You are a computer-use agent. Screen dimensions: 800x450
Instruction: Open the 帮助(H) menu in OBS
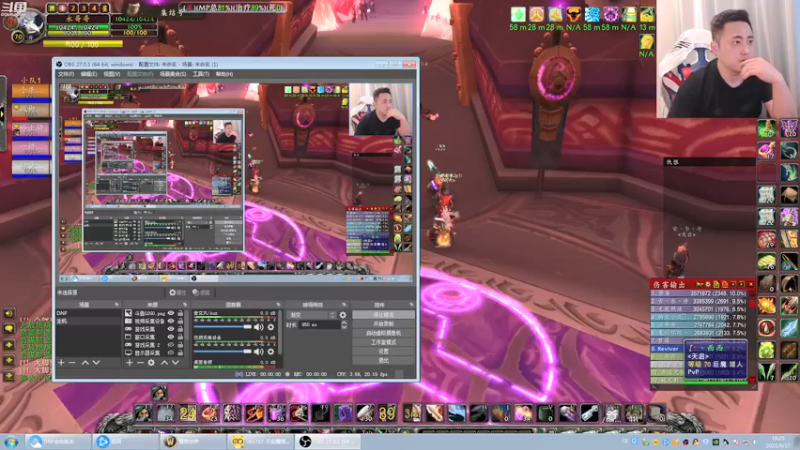[224, 74]
